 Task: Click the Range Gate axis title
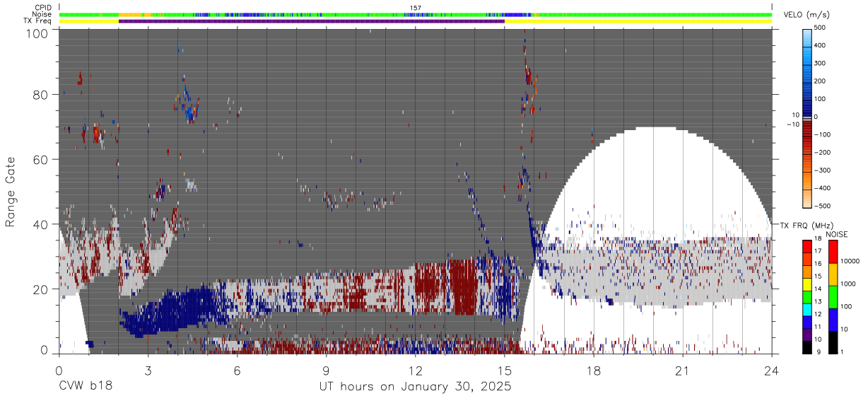11,191
